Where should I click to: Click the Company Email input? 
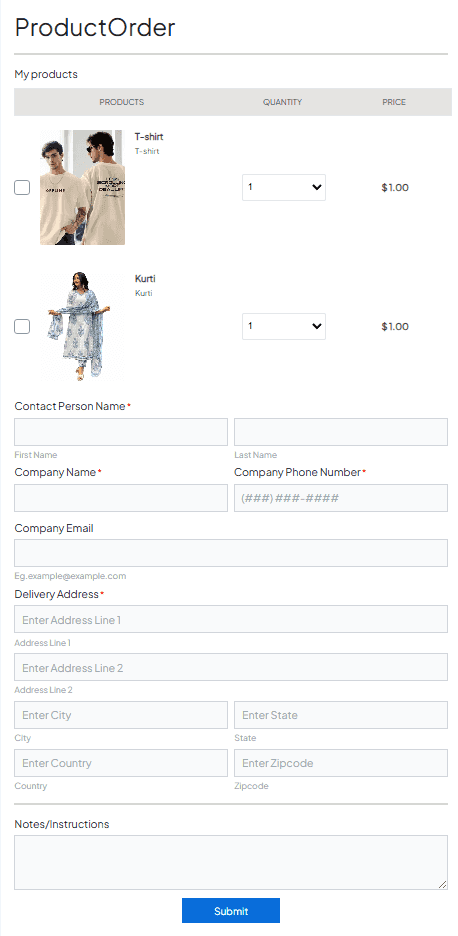coord(231,553)
